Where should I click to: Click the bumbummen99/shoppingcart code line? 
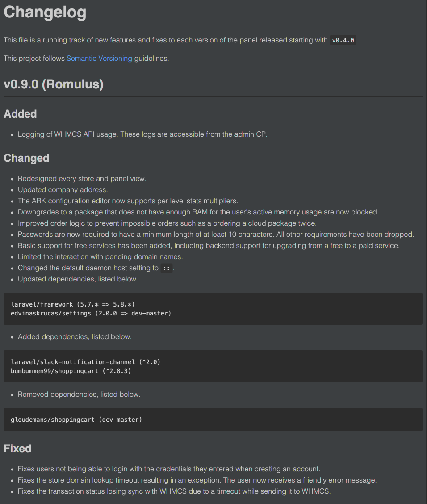pyautogui.click(x=71, y=371)
